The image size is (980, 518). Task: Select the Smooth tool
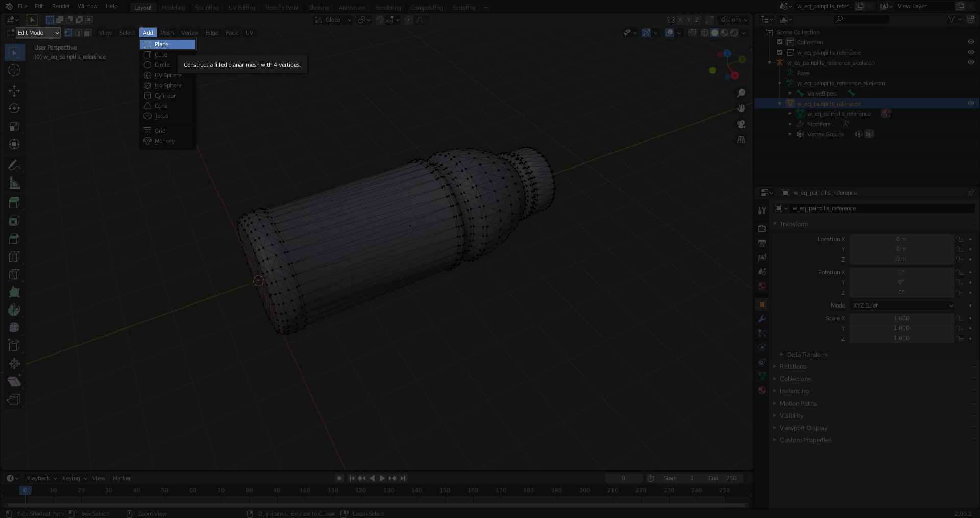click(14, 328)
